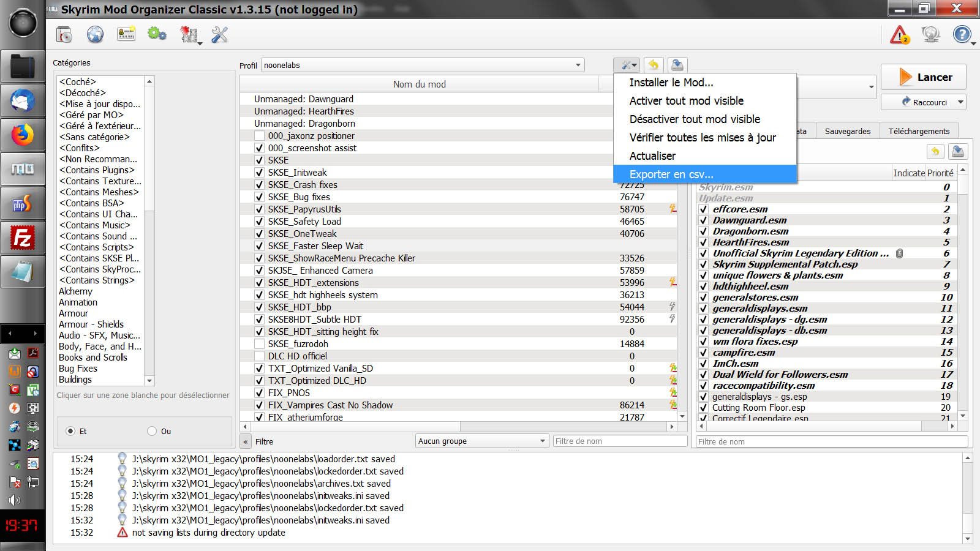Viewport: 980px width, 551px height.
Task: Click the mod list create backup icon
Action: [x=677, y=65]
